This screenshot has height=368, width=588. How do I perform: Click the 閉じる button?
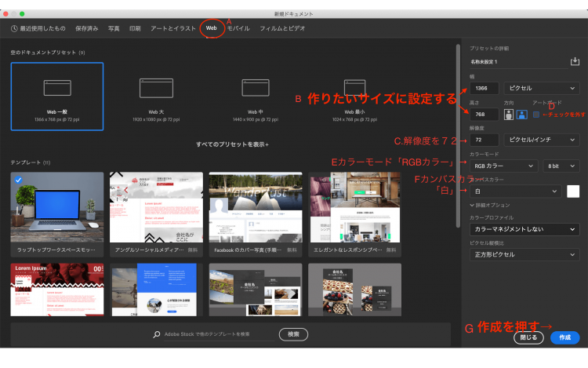[528, 337]
